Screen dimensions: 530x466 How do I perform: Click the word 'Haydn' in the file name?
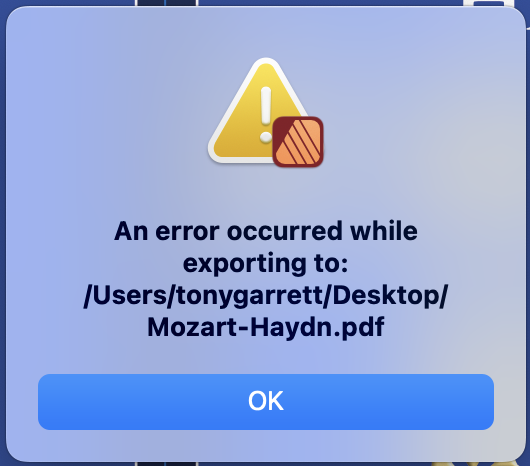(x=291, y=327)
